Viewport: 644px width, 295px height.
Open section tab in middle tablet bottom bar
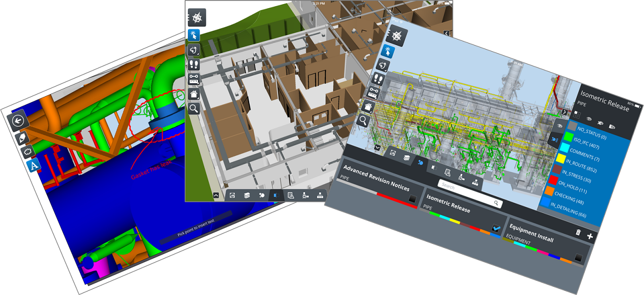[x=276, y=195]
